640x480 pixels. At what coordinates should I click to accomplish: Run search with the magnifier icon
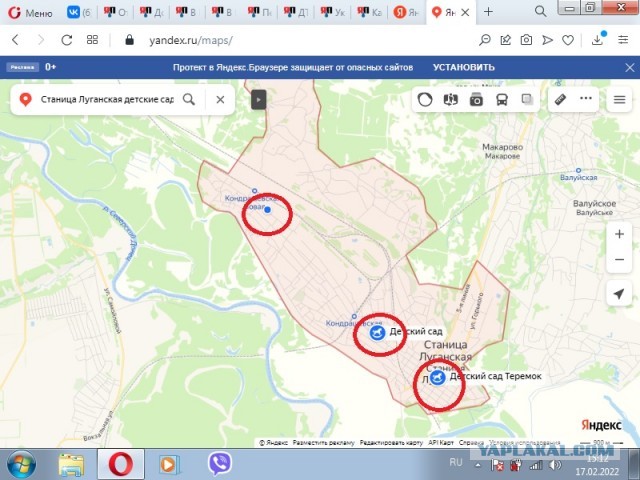pos(189,99)
